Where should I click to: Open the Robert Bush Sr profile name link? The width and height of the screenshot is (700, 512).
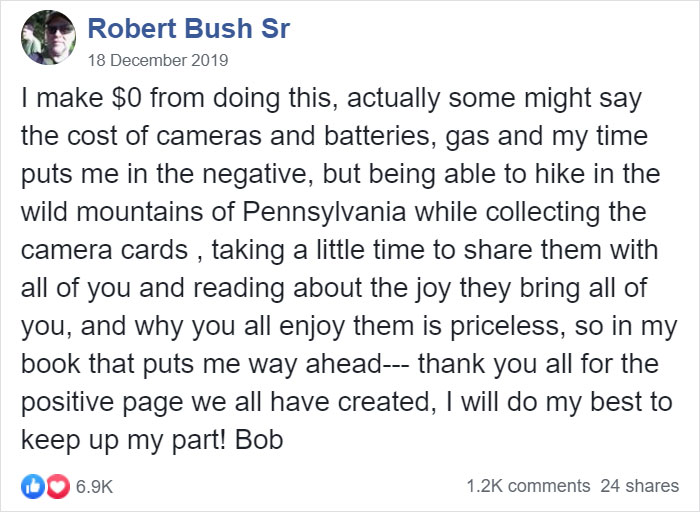(189, 28)
